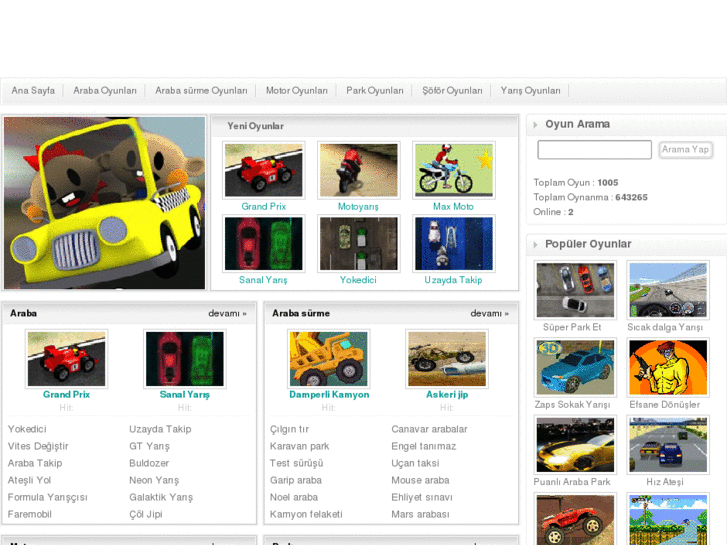Open Galaktik Yarış link
This screenshot has height=545, width=727.
161,497
